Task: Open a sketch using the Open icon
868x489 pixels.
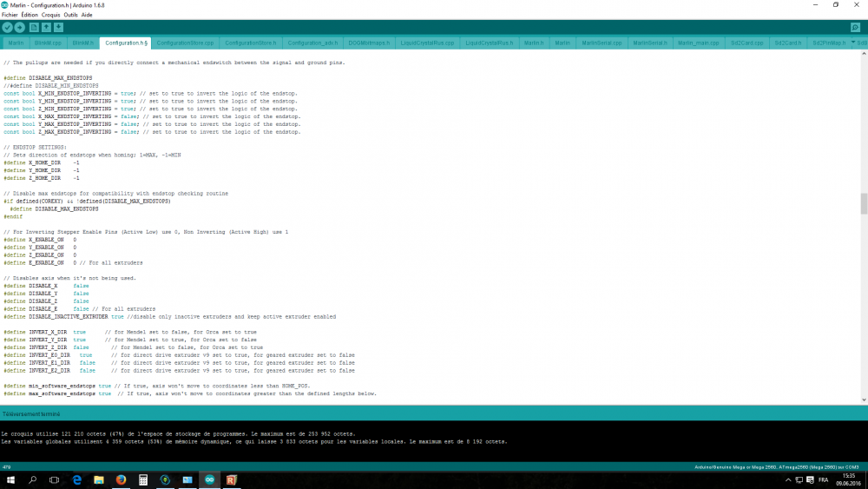Action: tap(46, 27)
